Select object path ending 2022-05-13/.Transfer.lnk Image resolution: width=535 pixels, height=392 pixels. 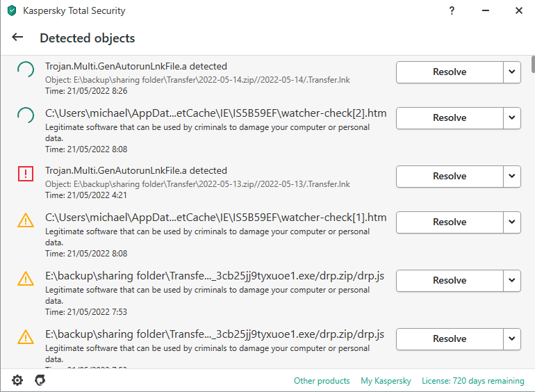197,184
